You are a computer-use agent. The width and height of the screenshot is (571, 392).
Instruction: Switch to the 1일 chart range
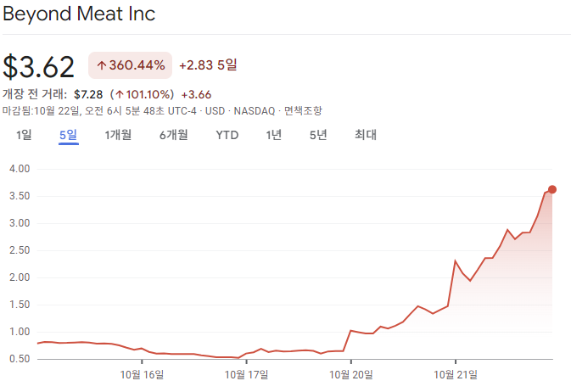pos(24,135)
